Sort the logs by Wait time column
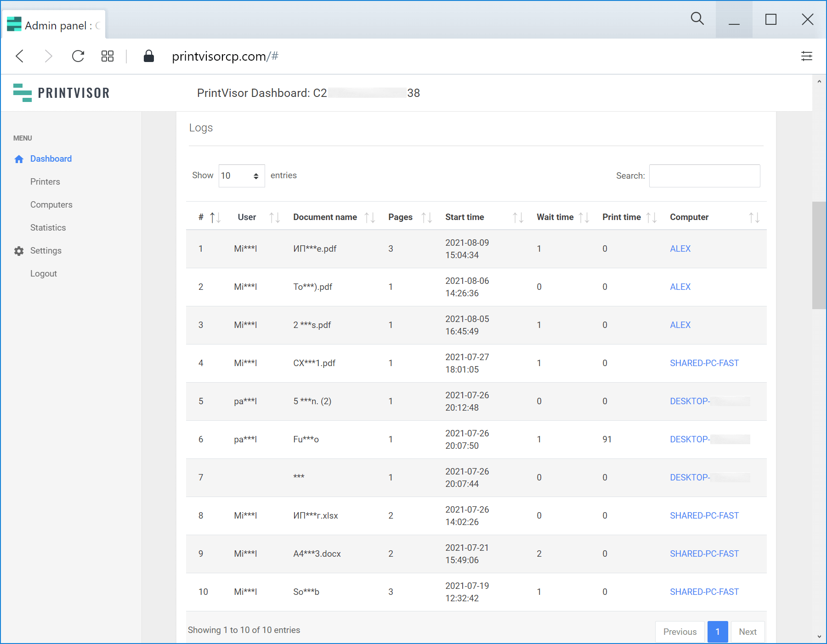 click(583, 217)
